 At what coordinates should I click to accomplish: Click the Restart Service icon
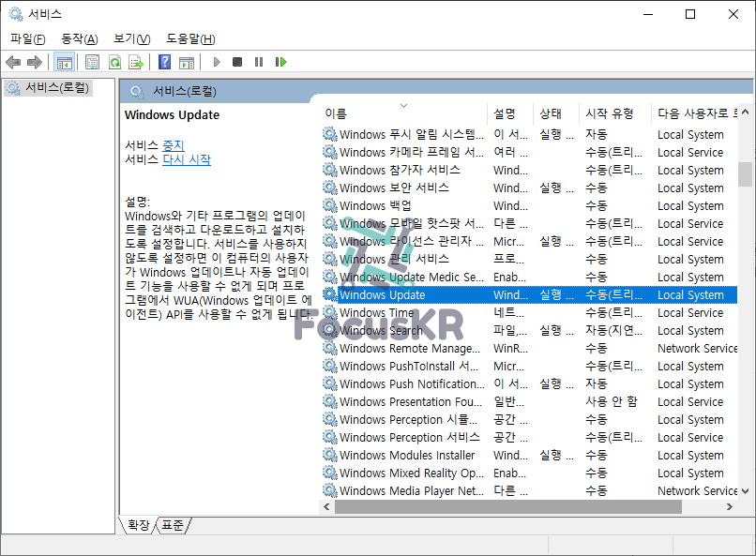[x=280, y=62]
